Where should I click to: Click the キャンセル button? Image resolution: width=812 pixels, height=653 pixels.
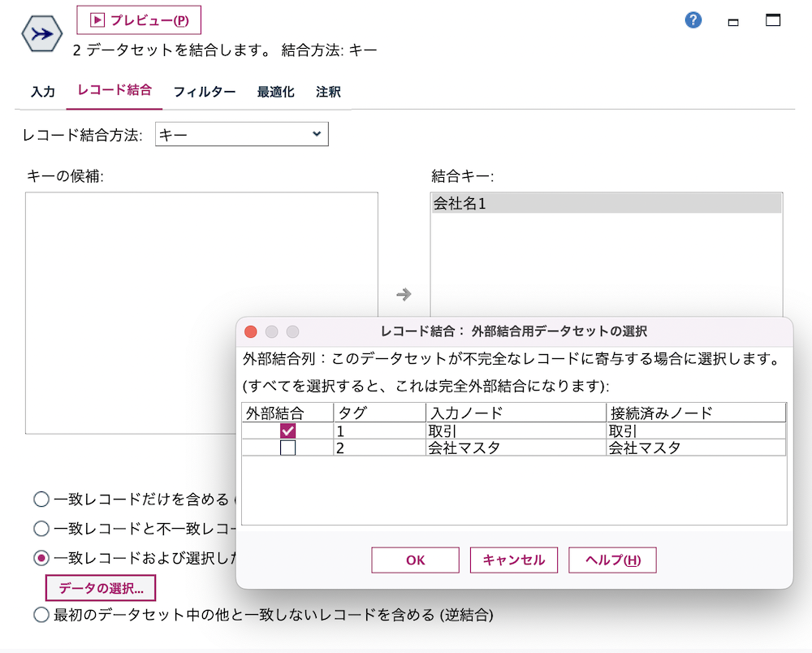[514, 560]
